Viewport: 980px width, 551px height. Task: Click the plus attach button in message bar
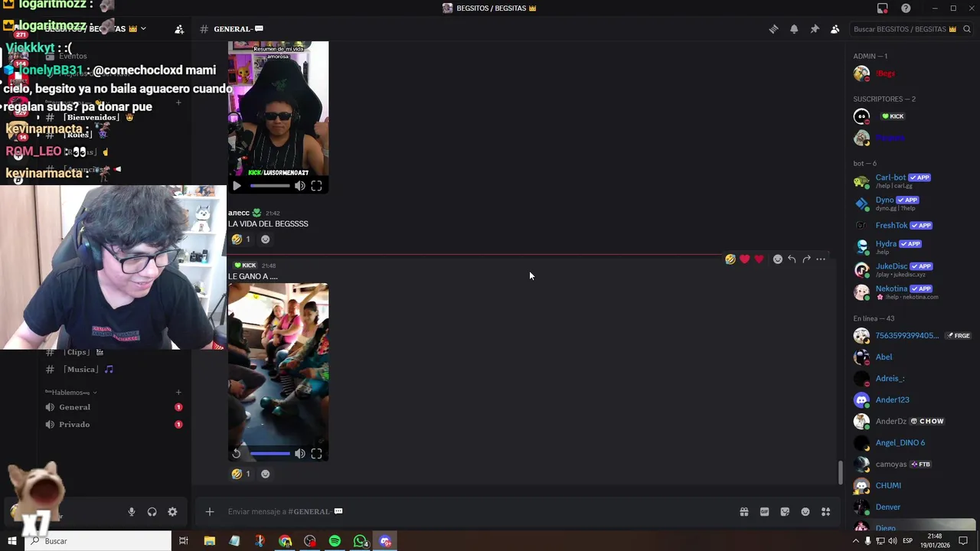point(210,512)
